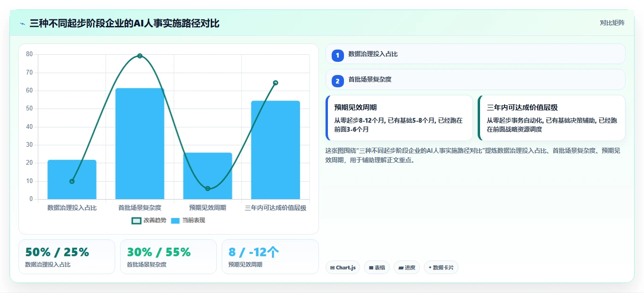Click the lightning icon beside the title
The height and width of the screenshot is (293, 644).
[22, 24]
